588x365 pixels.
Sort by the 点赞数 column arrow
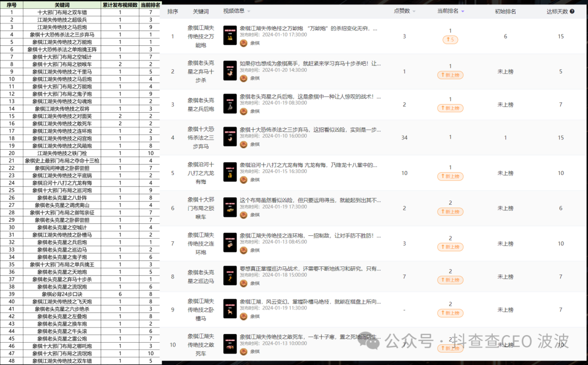click(414, 11)
